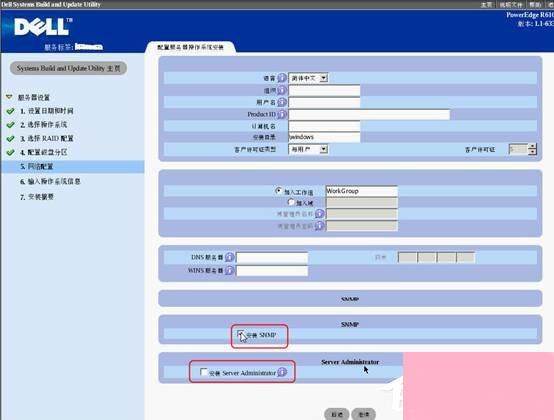Viewport: 554px width, 420px height.
Task: Click the Server Administrator section heading
Action: click(350, 362)
